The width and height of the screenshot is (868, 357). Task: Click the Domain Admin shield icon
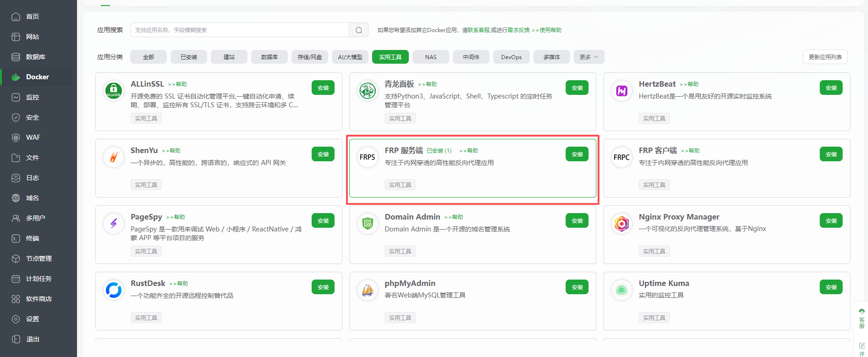point(367,224)
